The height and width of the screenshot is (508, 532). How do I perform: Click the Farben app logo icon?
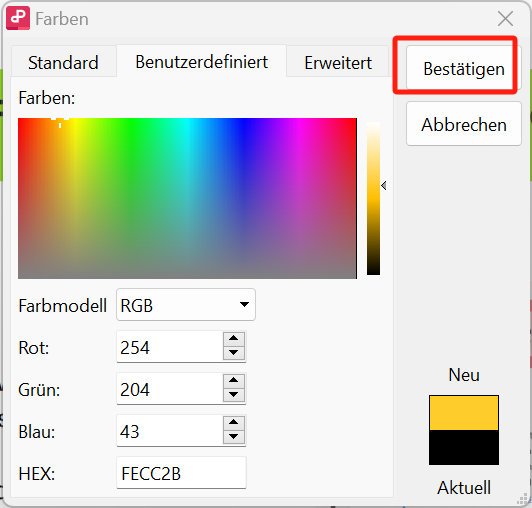click(18, 18)
